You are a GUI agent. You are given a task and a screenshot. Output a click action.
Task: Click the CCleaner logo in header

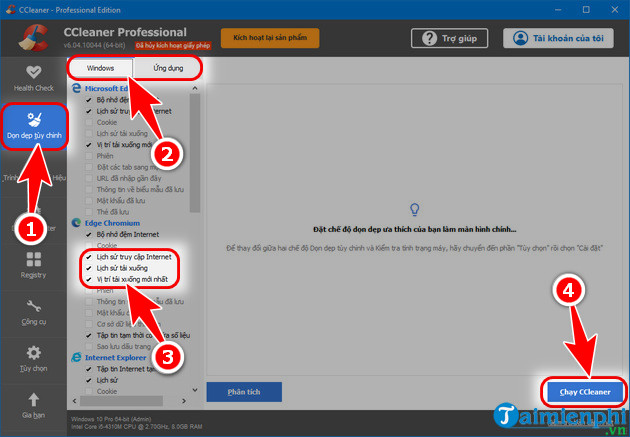click(34, 38)
